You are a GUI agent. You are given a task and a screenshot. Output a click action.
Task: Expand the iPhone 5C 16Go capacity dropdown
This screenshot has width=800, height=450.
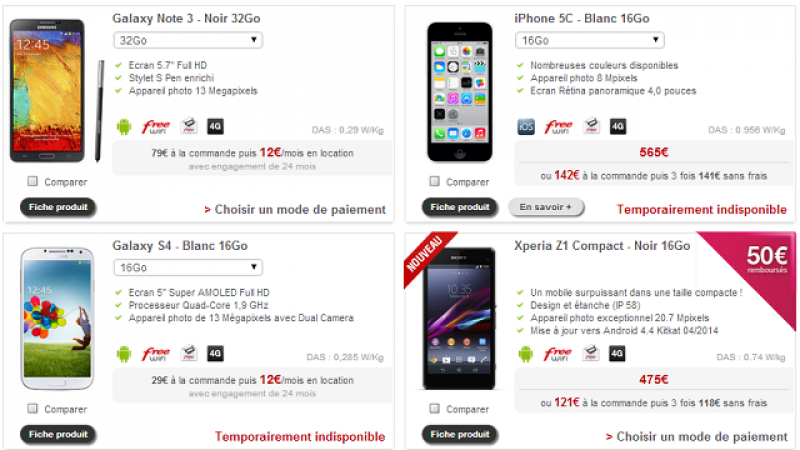point(590,40)
